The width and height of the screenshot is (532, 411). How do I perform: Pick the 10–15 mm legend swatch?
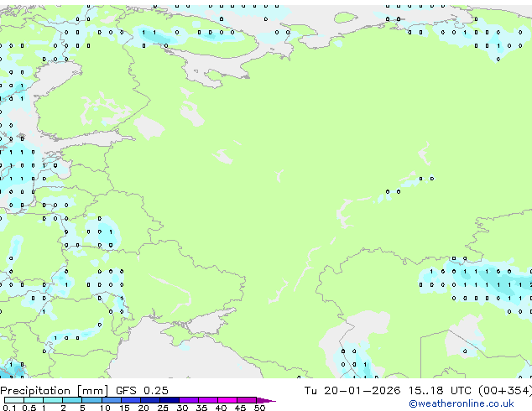(112, 400)
